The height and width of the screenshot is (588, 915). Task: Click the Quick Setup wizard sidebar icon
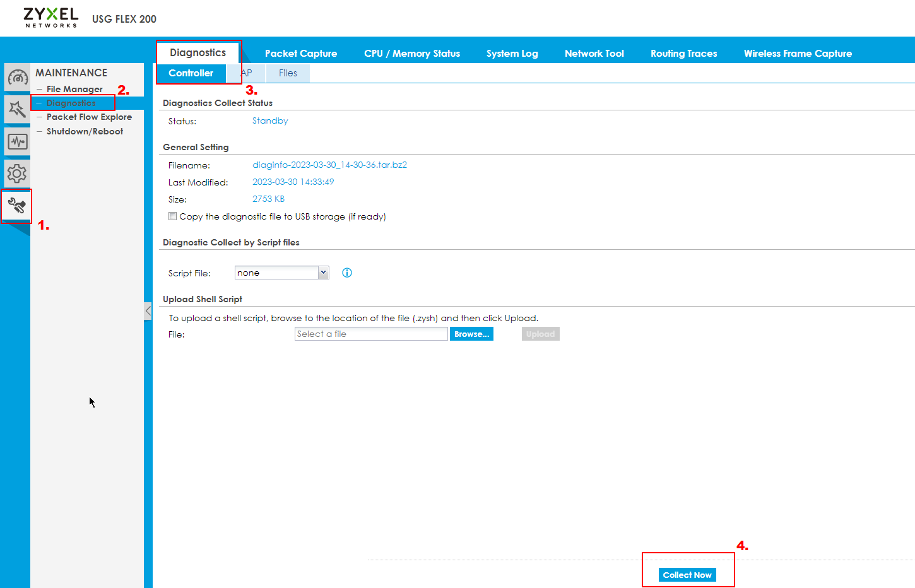point(17,110)
